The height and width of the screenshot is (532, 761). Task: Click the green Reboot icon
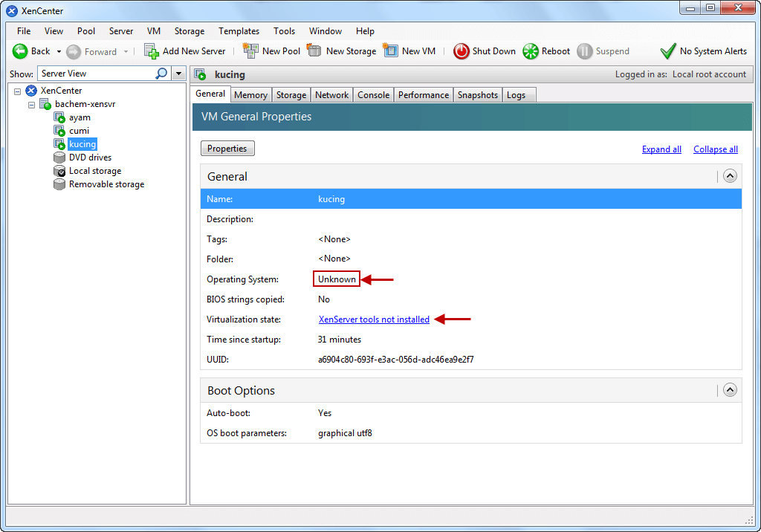pos(531,51)
